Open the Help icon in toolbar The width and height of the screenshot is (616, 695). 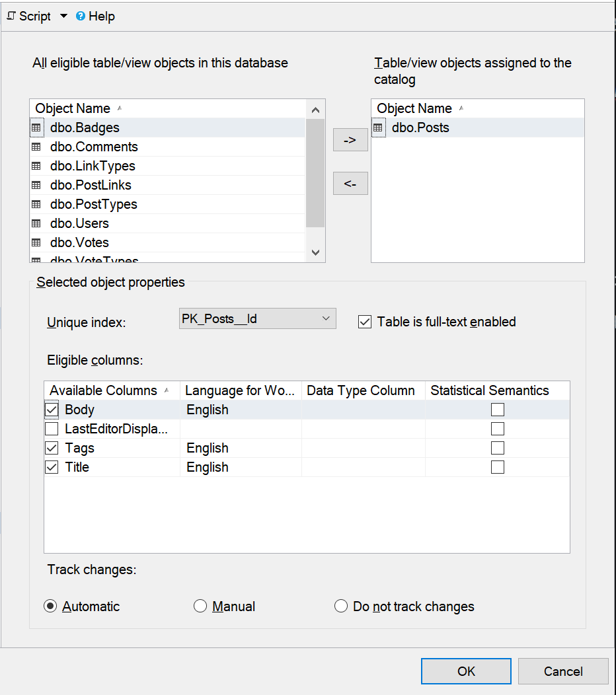pyautogui.click(x=81, y=16)
